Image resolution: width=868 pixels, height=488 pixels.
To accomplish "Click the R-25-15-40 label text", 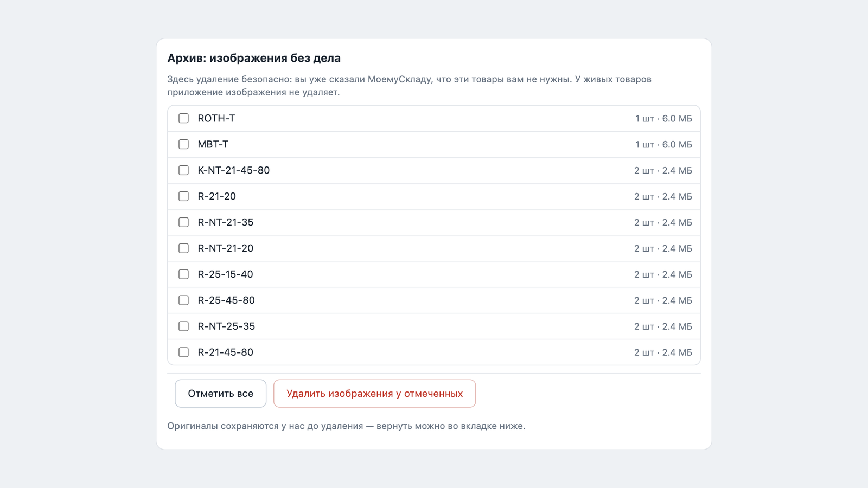I will [225, 274].
